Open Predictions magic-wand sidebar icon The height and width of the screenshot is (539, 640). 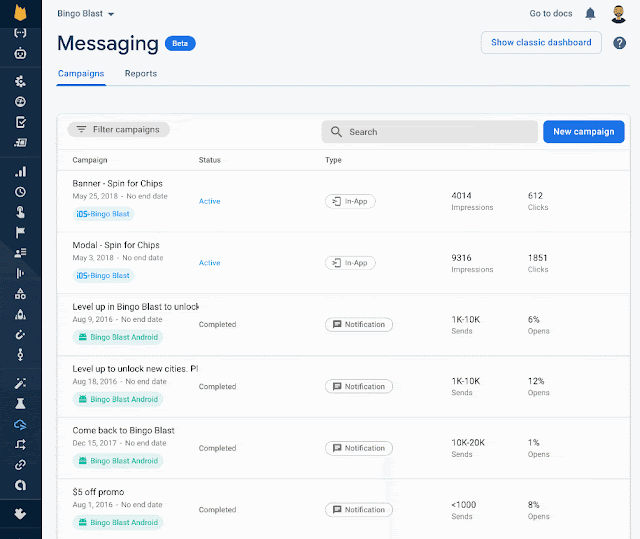pyautogui.click(x=20, y=383)
